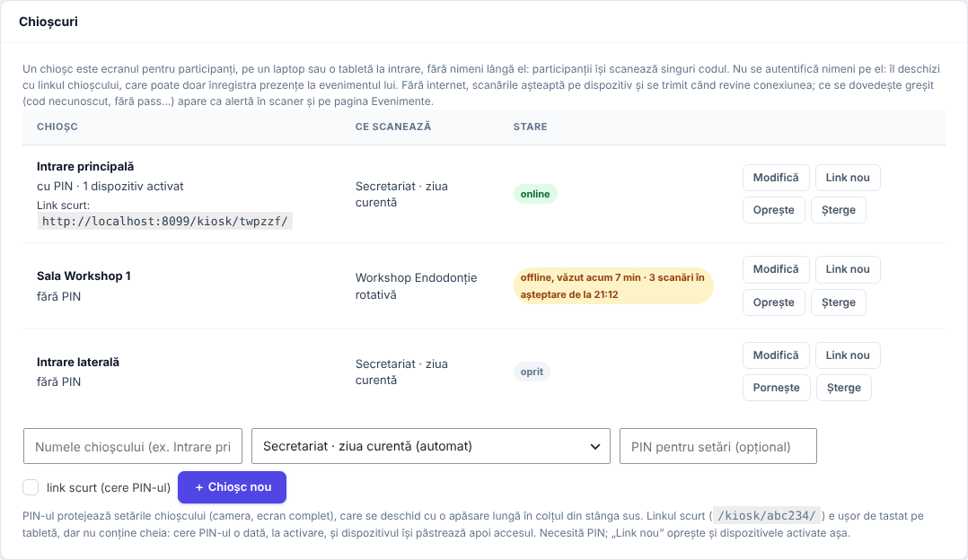Click the online status badge
Viewport: 968px width, 560px height.
click(x=534, y=194)
